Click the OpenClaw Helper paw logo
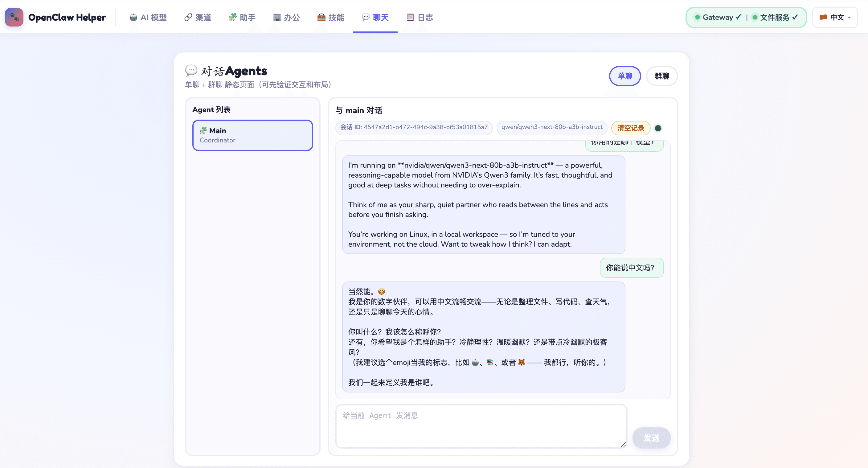 [14, 17]
